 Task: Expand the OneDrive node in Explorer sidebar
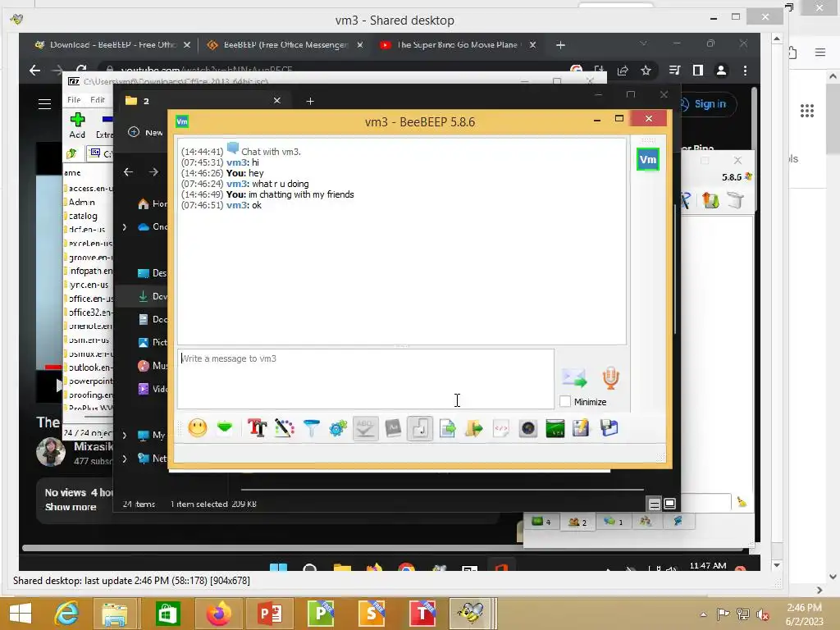[x=125, y=227]
